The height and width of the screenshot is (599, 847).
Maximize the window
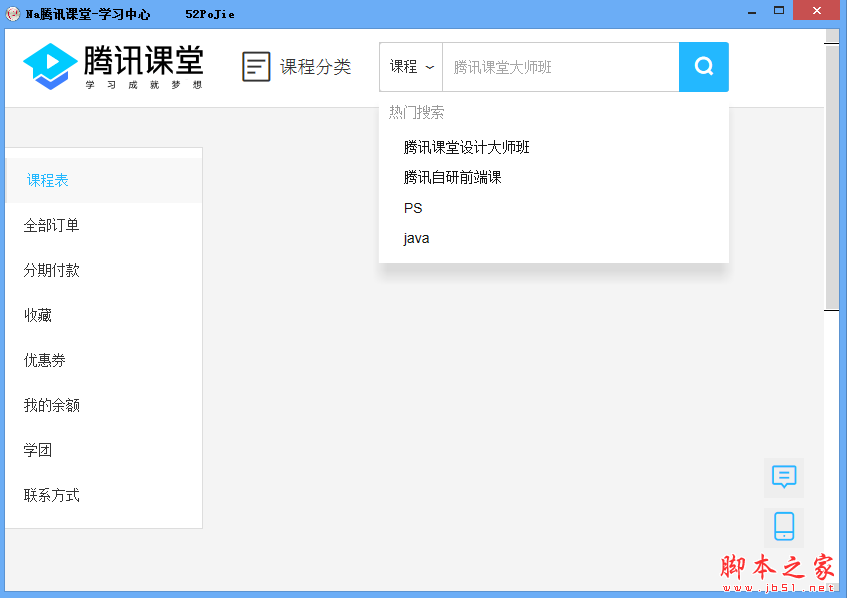point(778,11)
